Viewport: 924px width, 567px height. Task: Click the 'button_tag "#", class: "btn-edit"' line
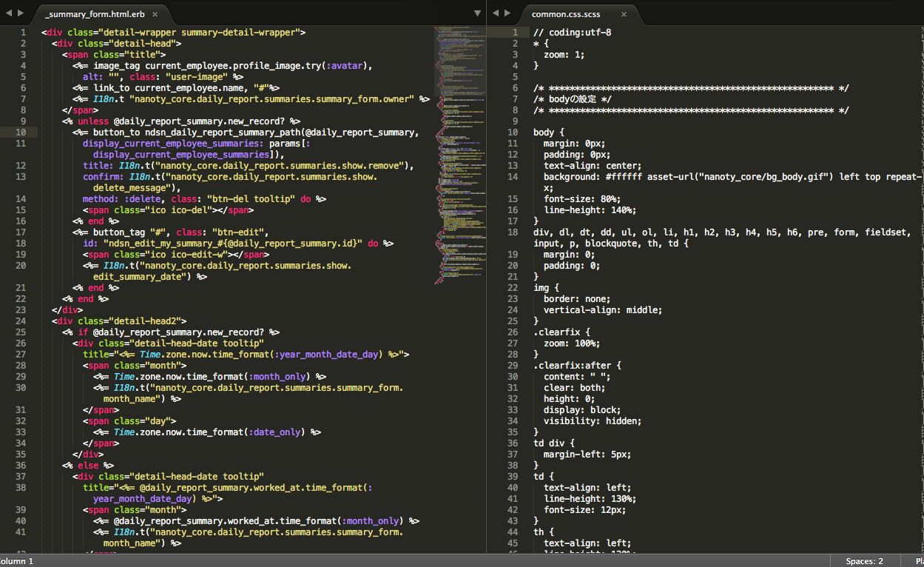coord(171,232)
